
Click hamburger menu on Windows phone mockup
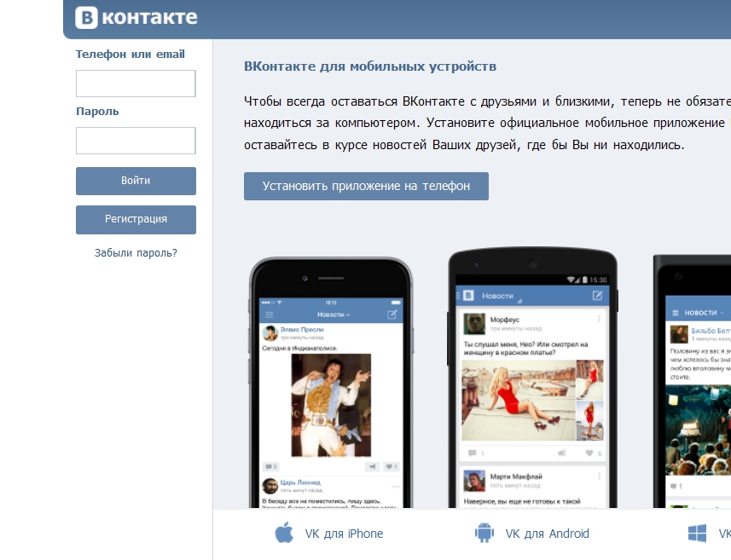[675, 313]
